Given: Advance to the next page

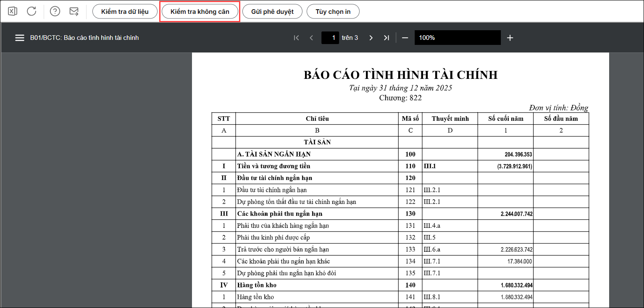Looking at the screenshot, I should pos(371,38).
